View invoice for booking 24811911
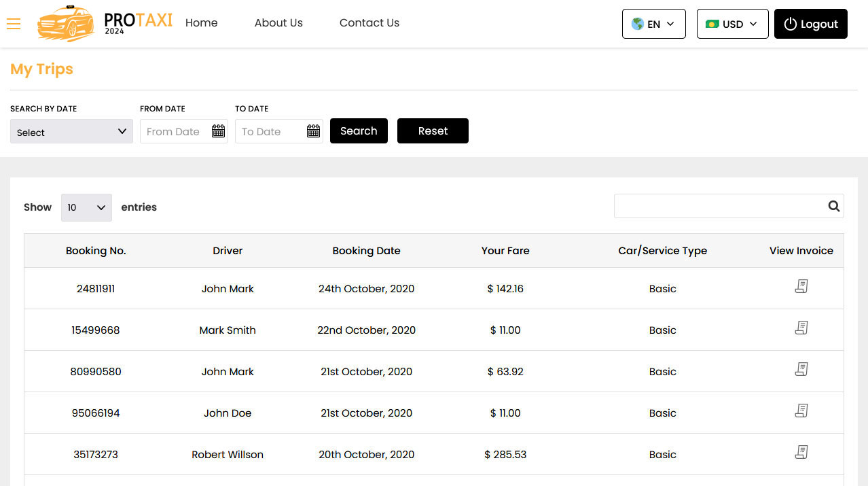868x486 pixels. click(801, 287)
